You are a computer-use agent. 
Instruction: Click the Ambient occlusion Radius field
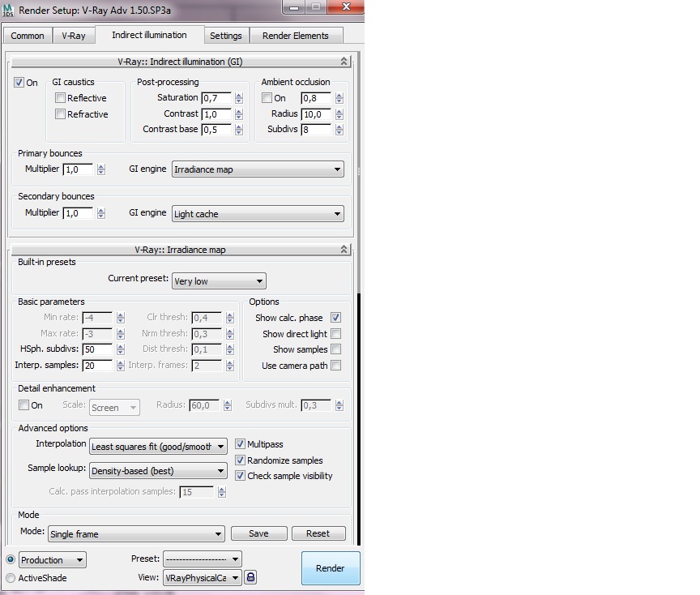(x=317, y=114)
